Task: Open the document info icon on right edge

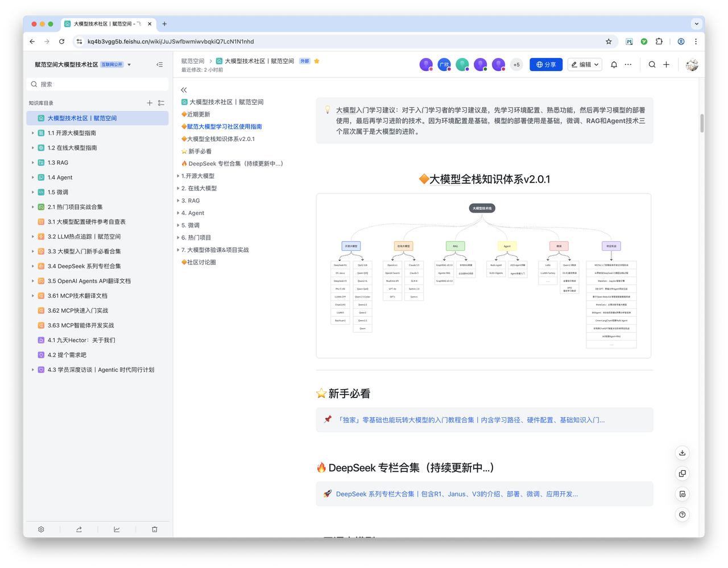Action: [x=682, y=494]
